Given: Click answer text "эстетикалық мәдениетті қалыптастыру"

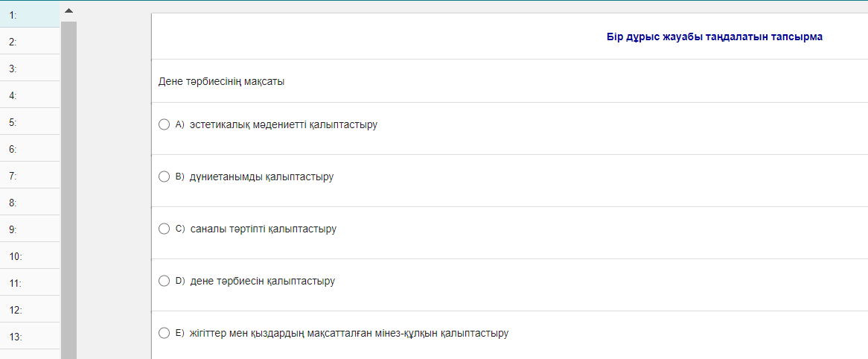Looking at the screenshot, I should (284, 124).
